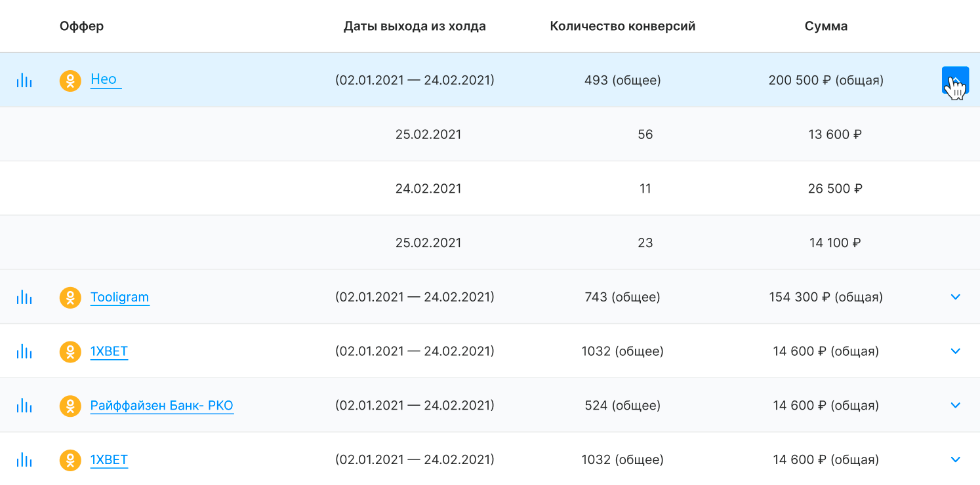
Task: Click orange Odnoklassniki icon by Райффайзен Банк
Action: (70, 406)
